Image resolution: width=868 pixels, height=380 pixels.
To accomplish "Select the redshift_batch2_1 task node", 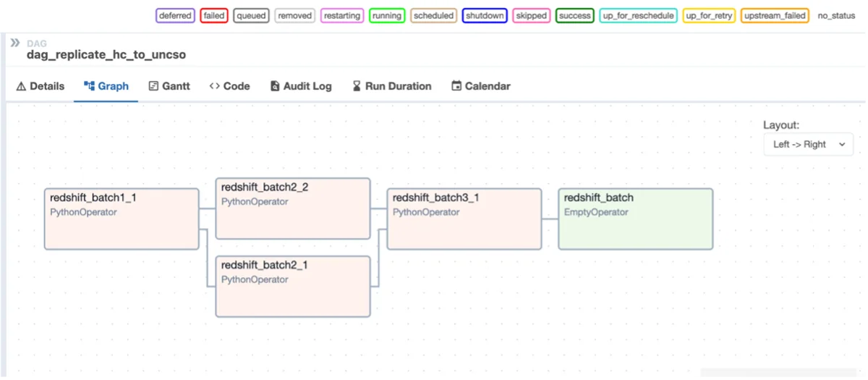I will pos(293,287).
